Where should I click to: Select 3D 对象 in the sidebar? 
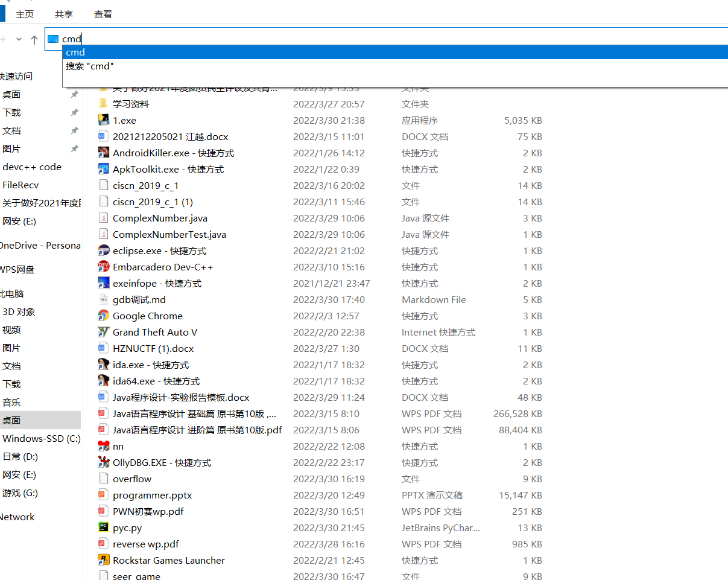(x=19, y=312)
